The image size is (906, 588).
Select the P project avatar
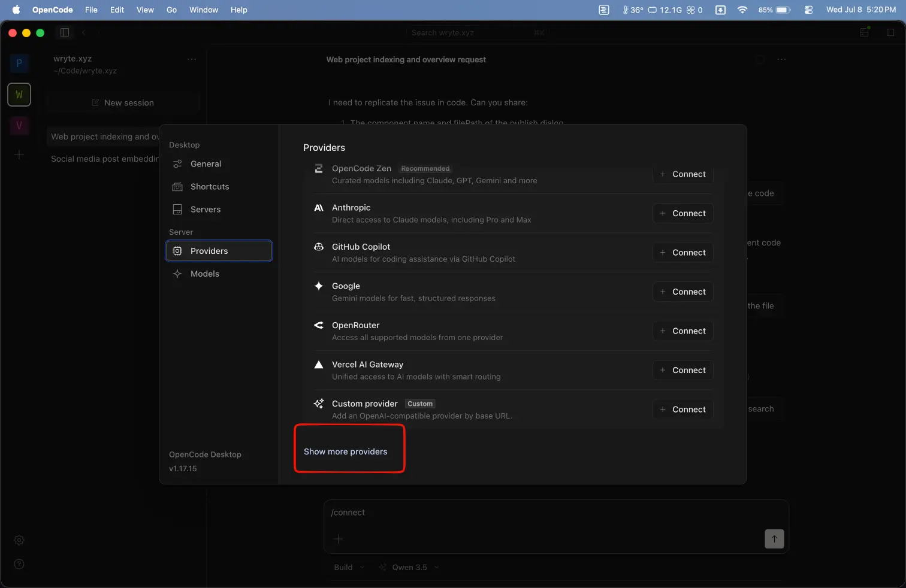pyautogui.click(x=19, y=63)
